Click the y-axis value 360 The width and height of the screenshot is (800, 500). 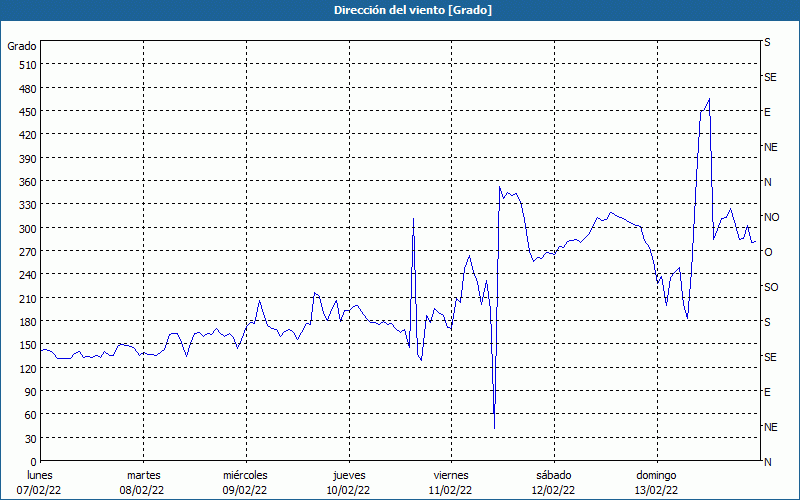[28, 182]
